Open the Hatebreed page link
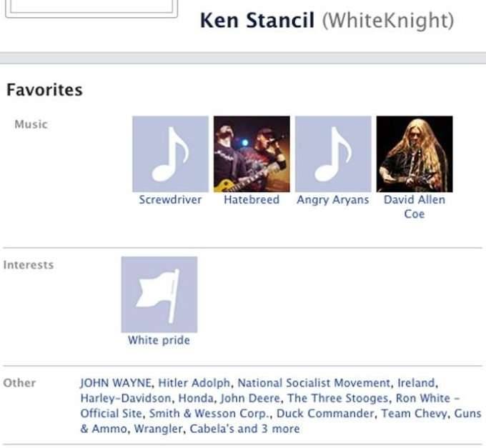 click(252, 200)
